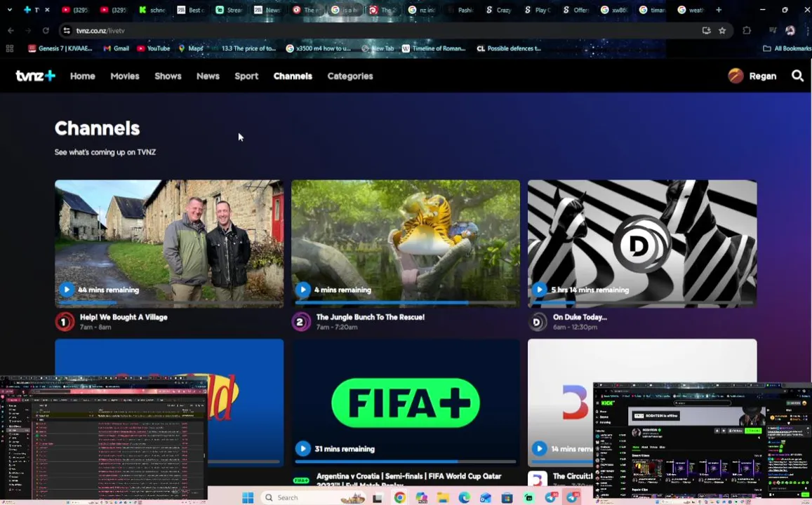The height and width of the screenshot is (505, 812).
Task: Click the TVNZ 2 channel icon
Action: 301,322
